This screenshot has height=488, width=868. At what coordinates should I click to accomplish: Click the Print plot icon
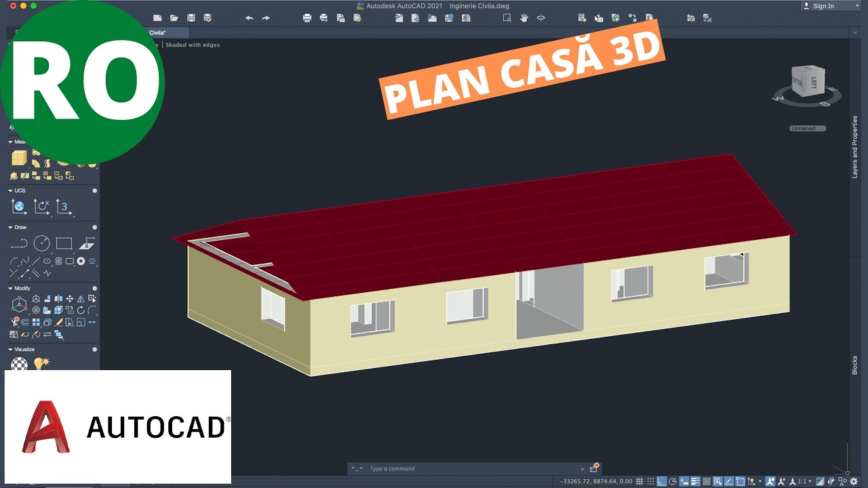307,18
